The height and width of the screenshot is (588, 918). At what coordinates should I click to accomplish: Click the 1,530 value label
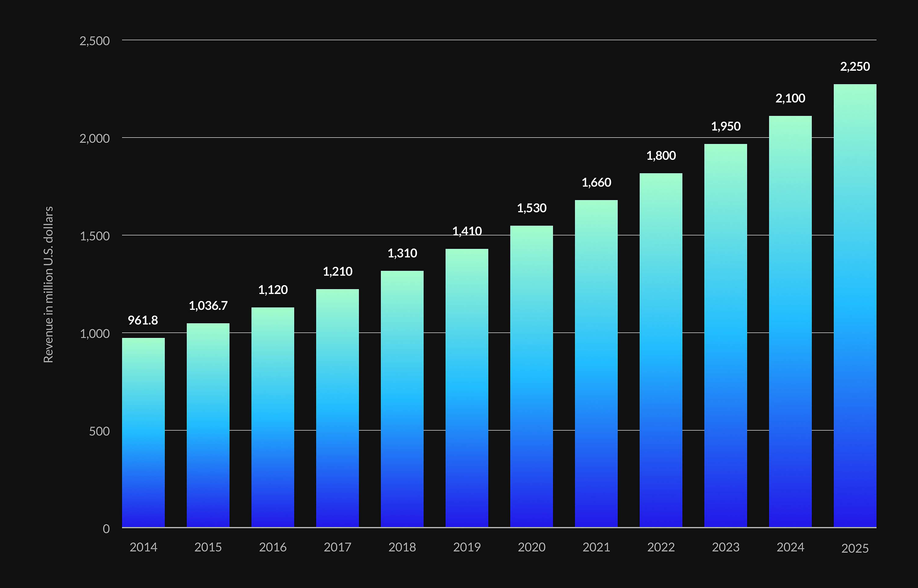[531, 208]
